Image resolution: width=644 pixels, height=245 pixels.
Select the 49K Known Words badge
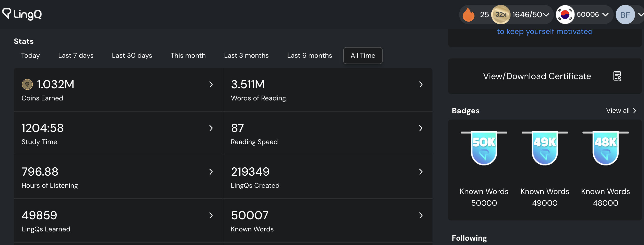(544, 148)
